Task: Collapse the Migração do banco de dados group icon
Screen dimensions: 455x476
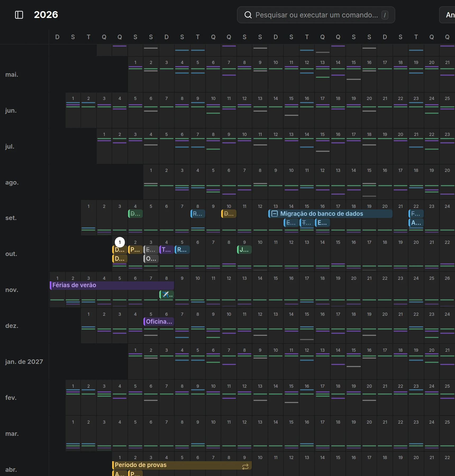Action: 275,214
